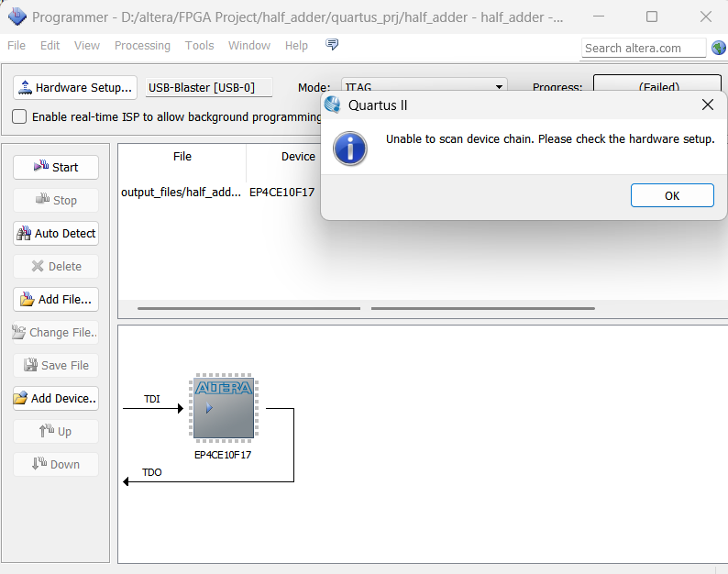Close the Quartus II dialog
The width and height of the screenshot is (728, 574).
click(x=708, y=105)
